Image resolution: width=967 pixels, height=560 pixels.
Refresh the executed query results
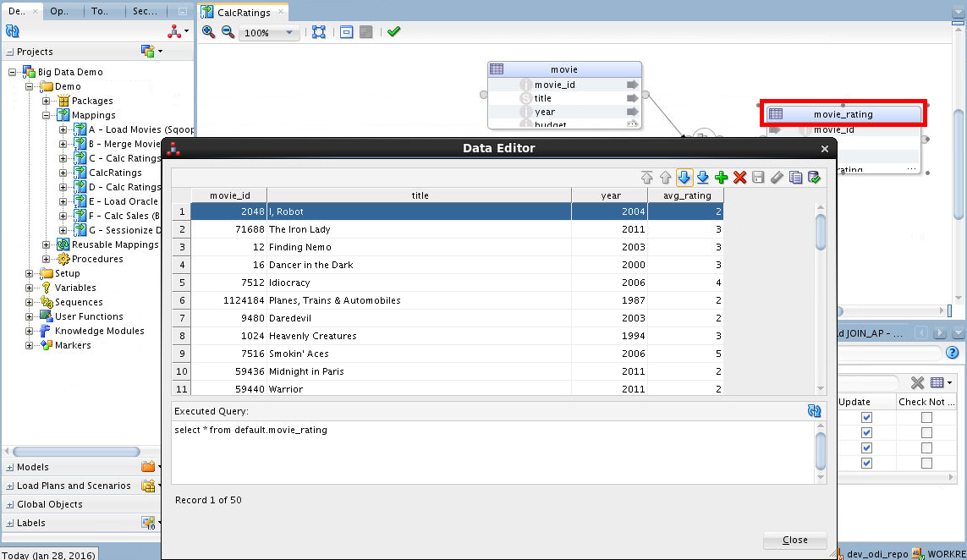coord(814,410)
